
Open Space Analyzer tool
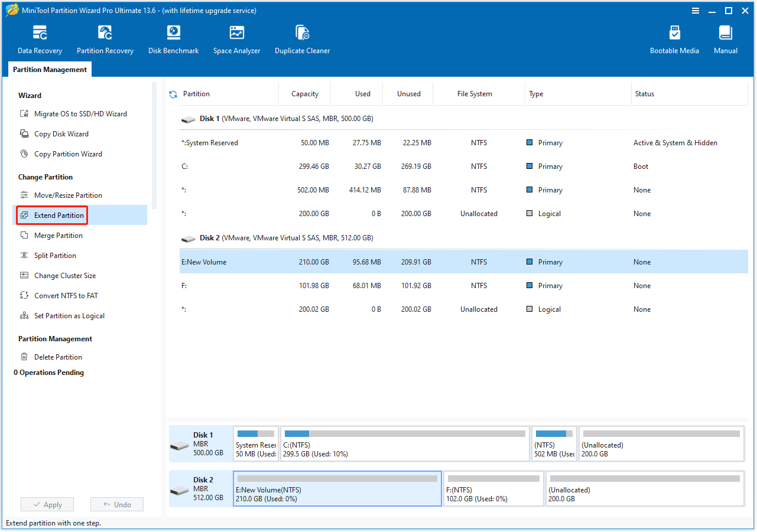click(237, 40)
